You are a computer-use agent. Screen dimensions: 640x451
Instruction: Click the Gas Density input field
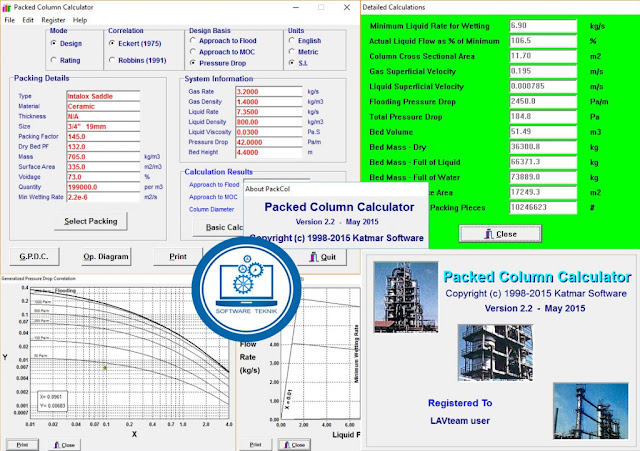[269, 102]
